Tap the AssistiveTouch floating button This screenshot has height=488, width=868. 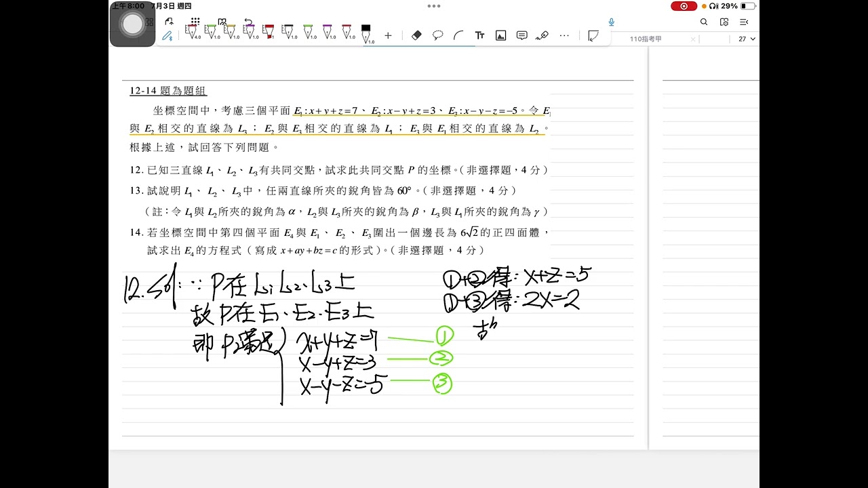pos(132,24)
